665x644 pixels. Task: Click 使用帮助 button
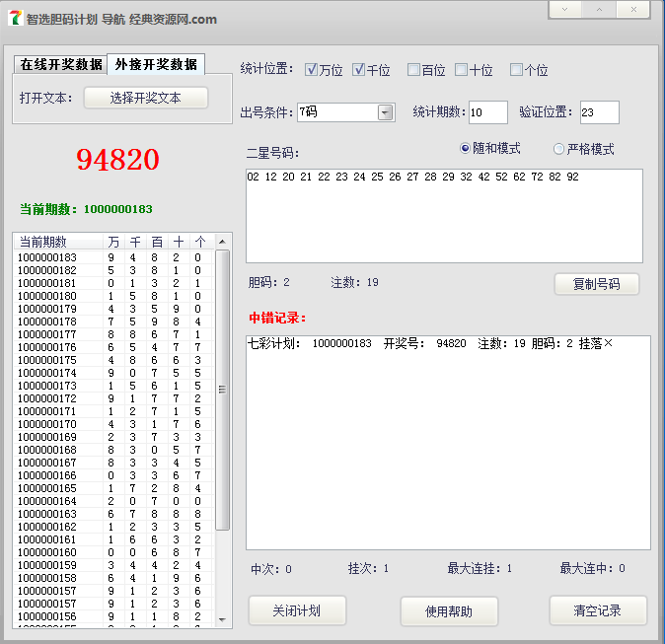click(x=449, y=610)
